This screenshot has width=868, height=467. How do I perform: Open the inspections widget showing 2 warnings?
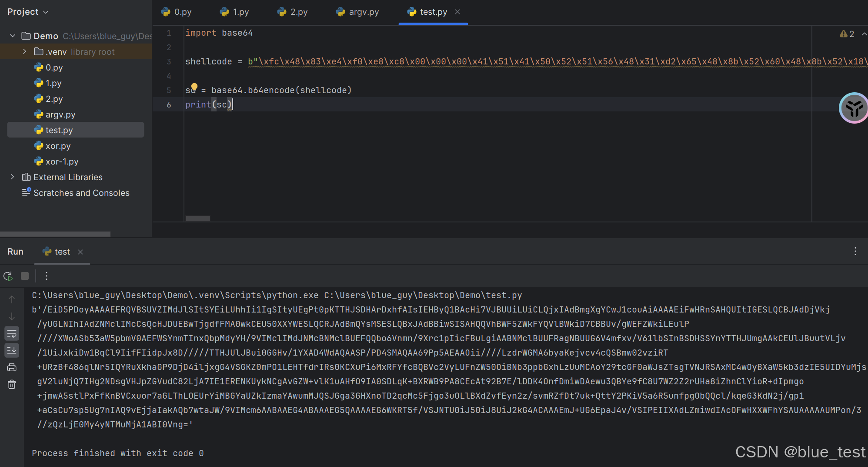(847, 34)
